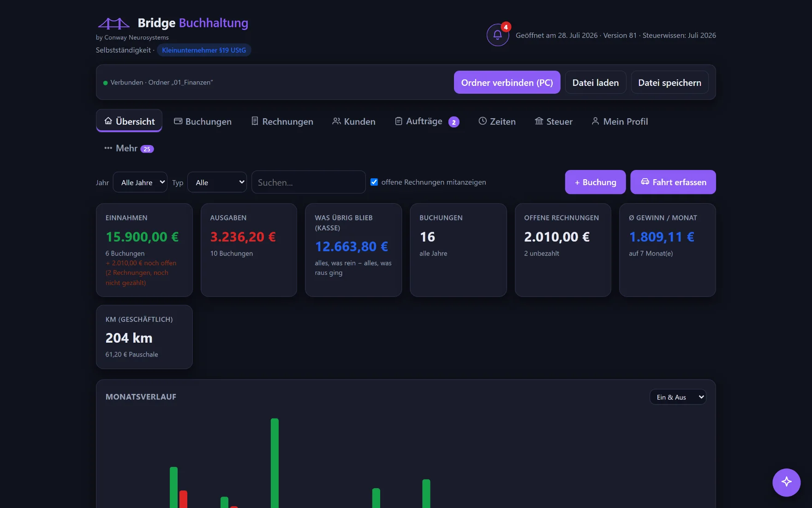Image resolution: width=812 pixels, height=508 pixels.
Task: Toggle offene Rechnungen mitanzeigen checkbox
Action: point(374,182)
